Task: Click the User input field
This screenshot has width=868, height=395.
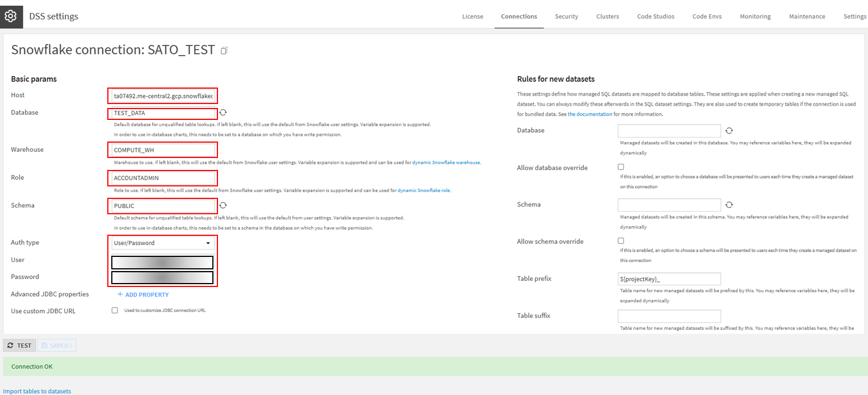Action: 162,262
